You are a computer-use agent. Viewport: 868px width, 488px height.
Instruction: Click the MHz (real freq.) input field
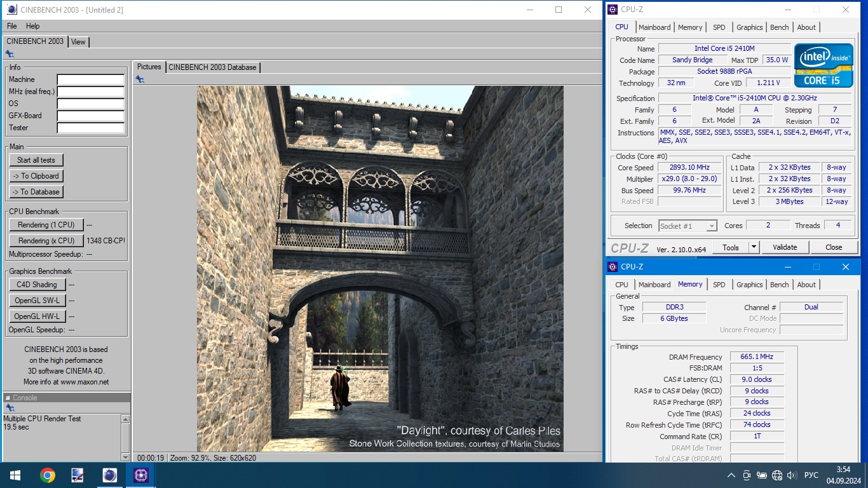point(91,91)
